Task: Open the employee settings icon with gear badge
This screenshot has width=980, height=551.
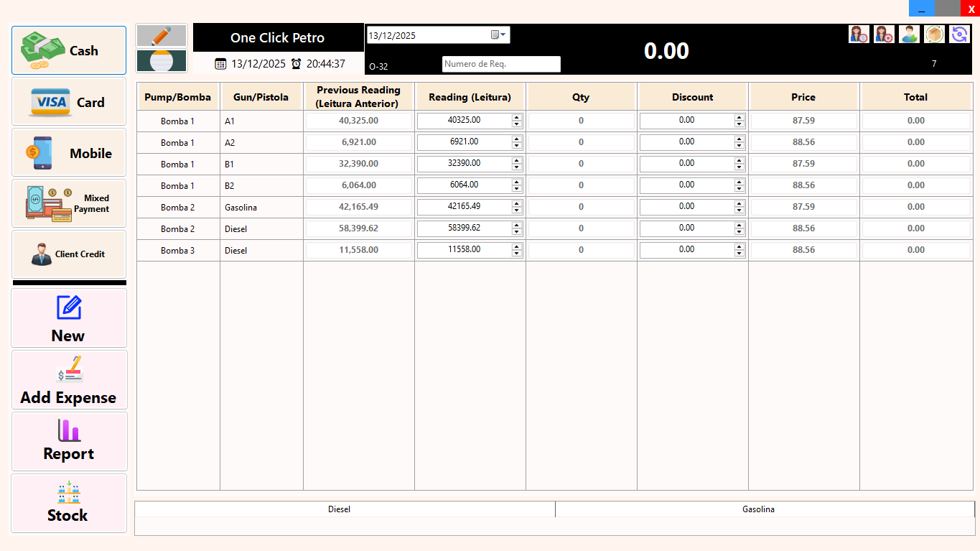Action: 884,34
